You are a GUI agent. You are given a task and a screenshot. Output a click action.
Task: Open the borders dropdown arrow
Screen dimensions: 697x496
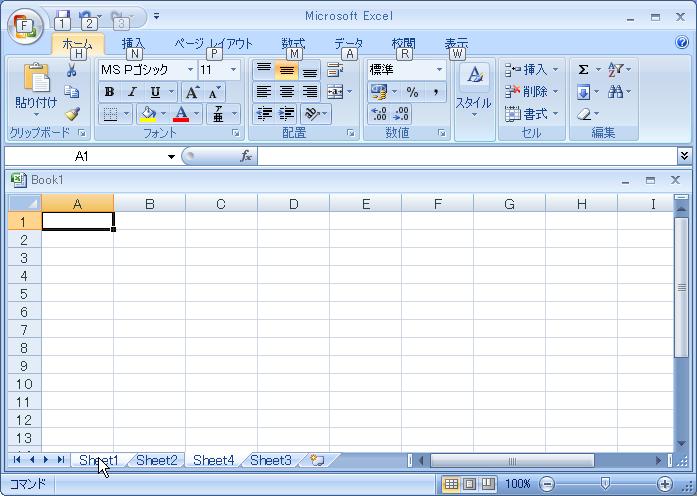tap(126, 114)
